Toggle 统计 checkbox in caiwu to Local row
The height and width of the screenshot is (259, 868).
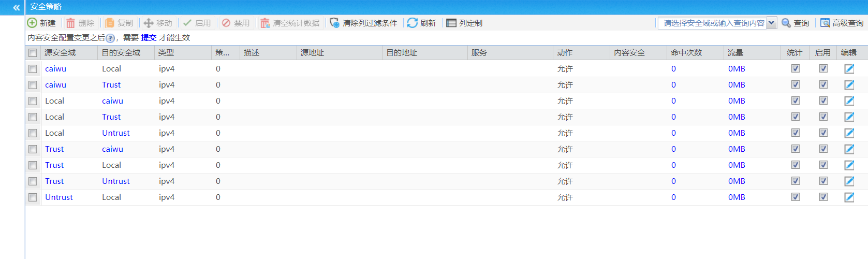click(796, 68)
